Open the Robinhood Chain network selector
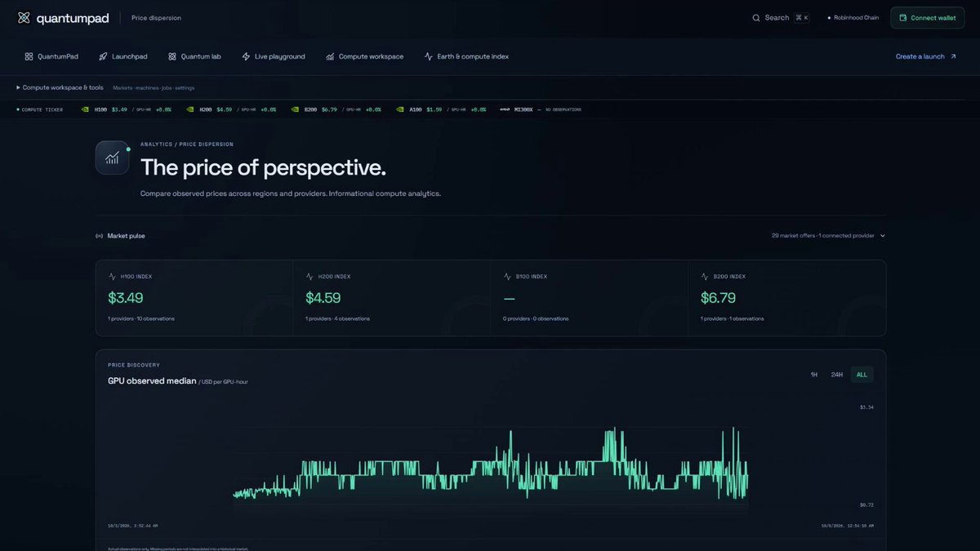Screen dimensions: 980x551 pyautogui.click(x=853, y=18)
